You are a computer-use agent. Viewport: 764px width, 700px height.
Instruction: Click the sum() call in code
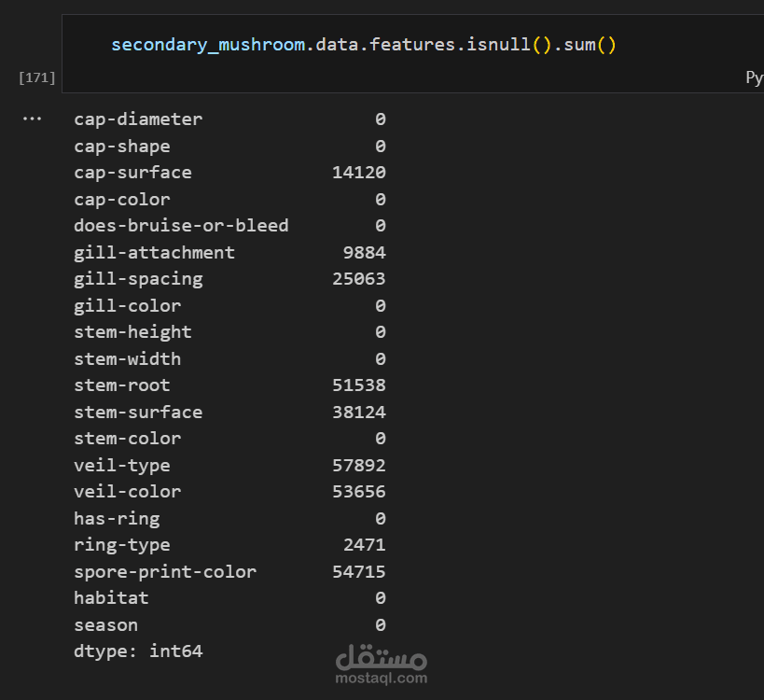590,45
